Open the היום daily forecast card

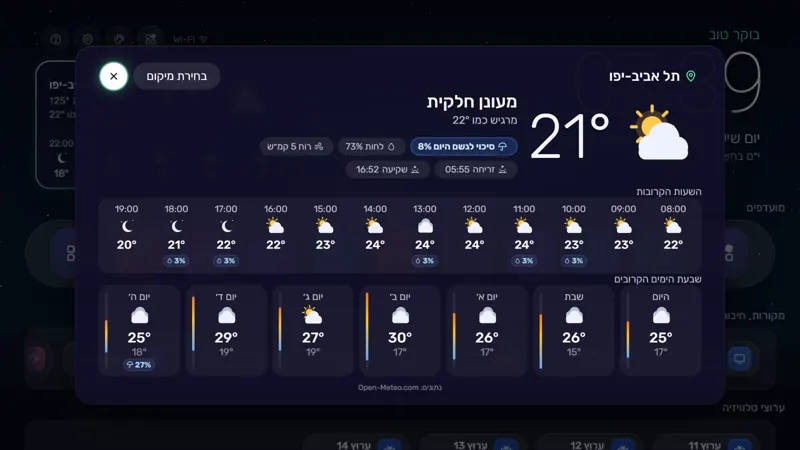(661, 331)
